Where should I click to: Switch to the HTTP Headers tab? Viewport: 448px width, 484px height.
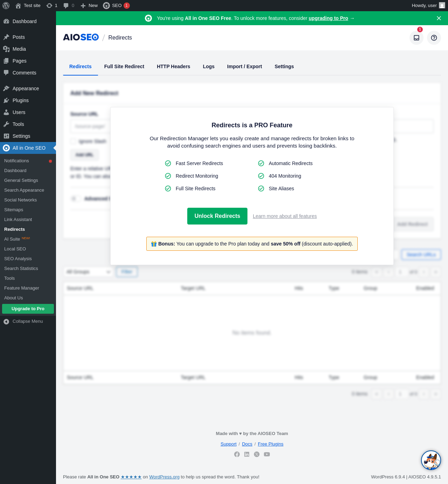(174, 66)
